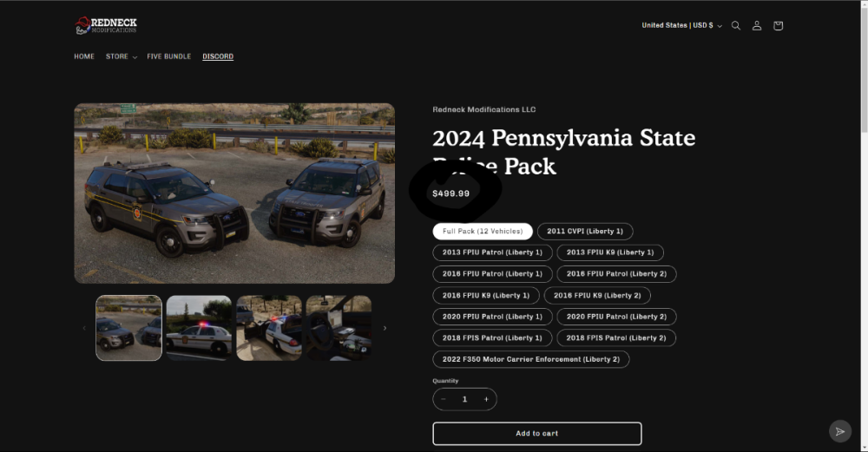View the white police sedan thumbnail
The height and width of the screenshot is (452, 868).
tap(199, 328)
